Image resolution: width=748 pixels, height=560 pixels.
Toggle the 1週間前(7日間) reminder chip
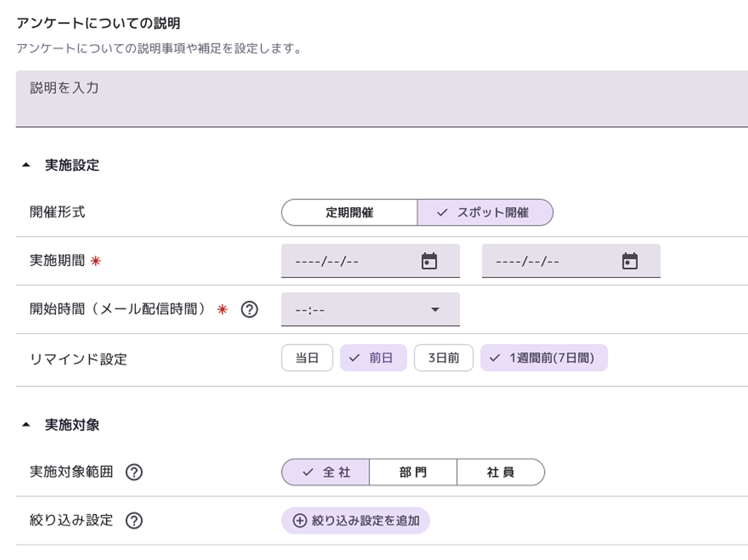coord(543,358)
